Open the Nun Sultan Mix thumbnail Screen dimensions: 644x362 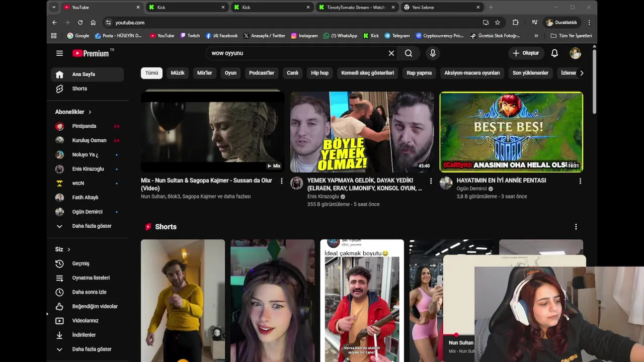coord(212,132)
